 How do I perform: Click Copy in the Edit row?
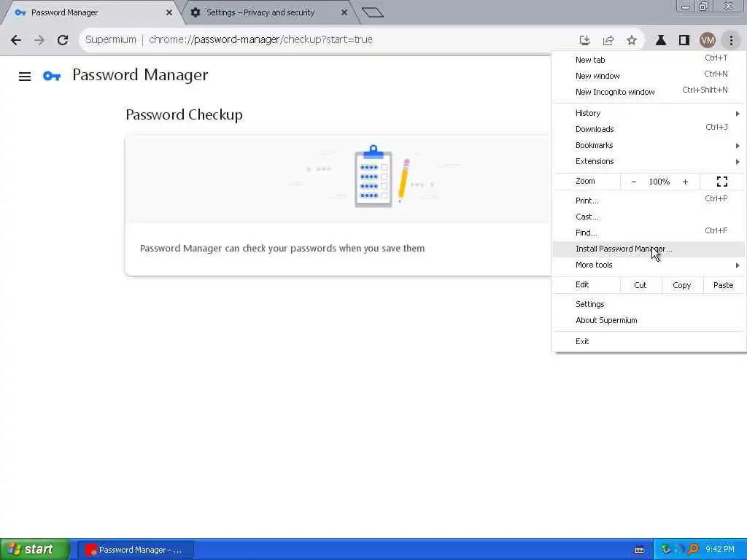[682, 285]
